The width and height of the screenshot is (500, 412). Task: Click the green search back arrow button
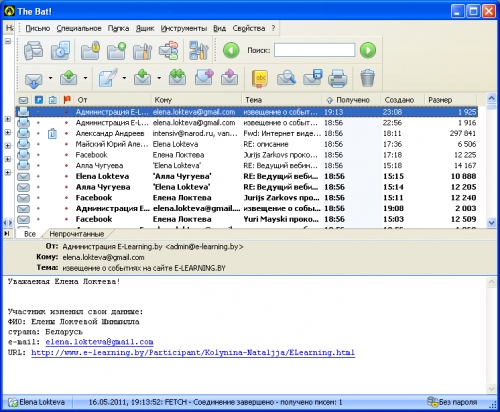231,50
